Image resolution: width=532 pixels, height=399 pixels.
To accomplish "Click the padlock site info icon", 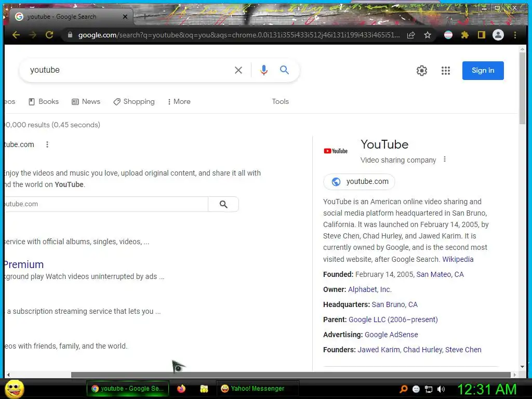I will pyautogui.click(x=70, y=35).
